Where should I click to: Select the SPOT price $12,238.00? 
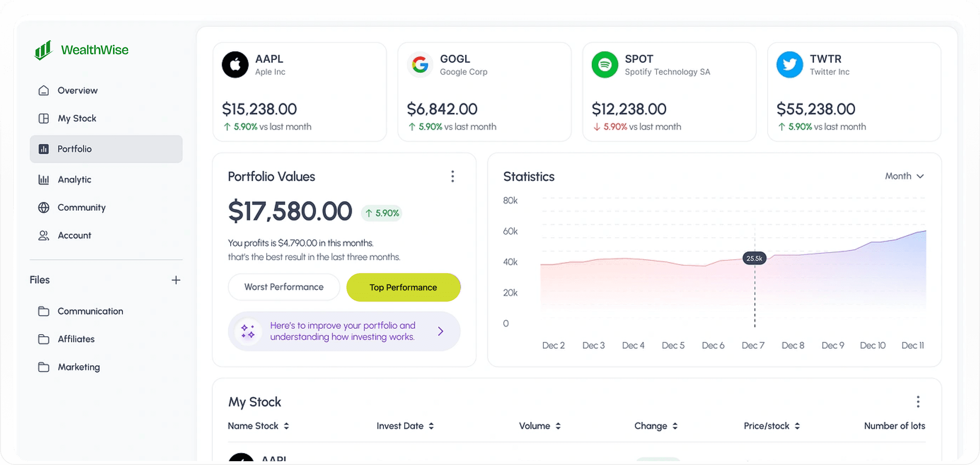[629, 109]
